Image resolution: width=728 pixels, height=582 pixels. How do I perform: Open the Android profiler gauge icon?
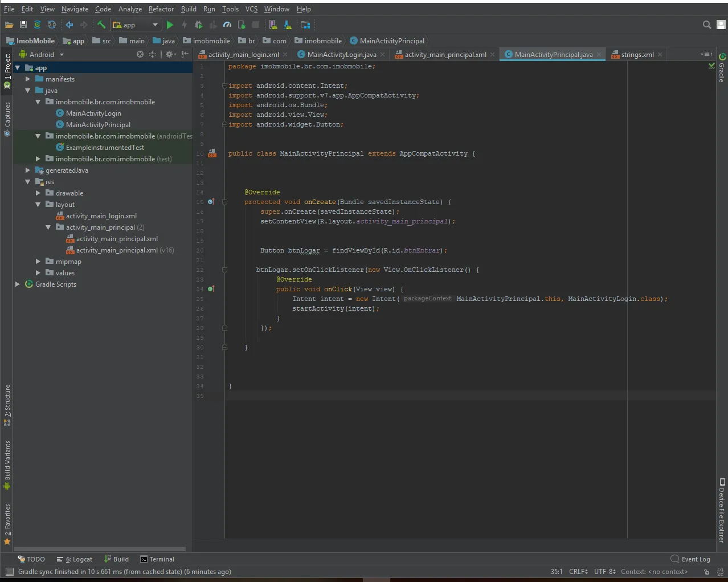pyautogui.click(x=227, y=25)
